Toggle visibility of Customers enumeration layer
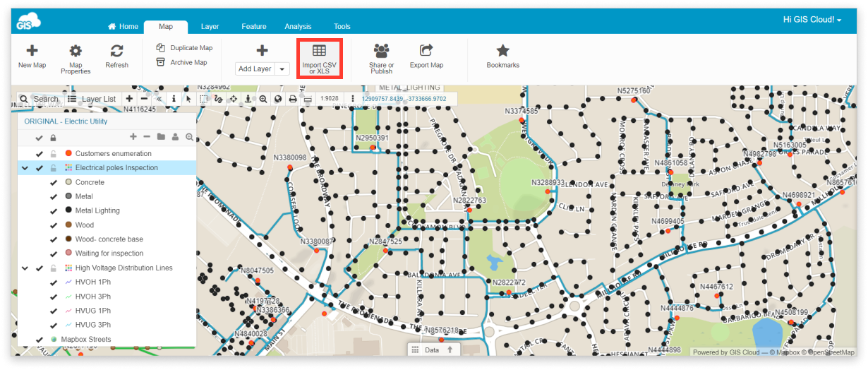Viewport: 868px width, 370px height. point(40,153)
